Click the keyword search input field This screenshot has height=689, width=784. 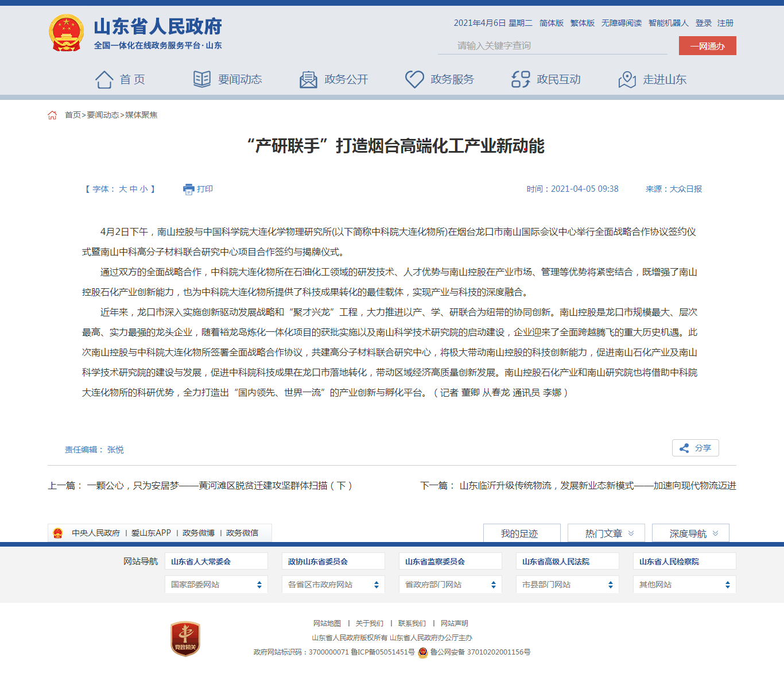(552, 46)
